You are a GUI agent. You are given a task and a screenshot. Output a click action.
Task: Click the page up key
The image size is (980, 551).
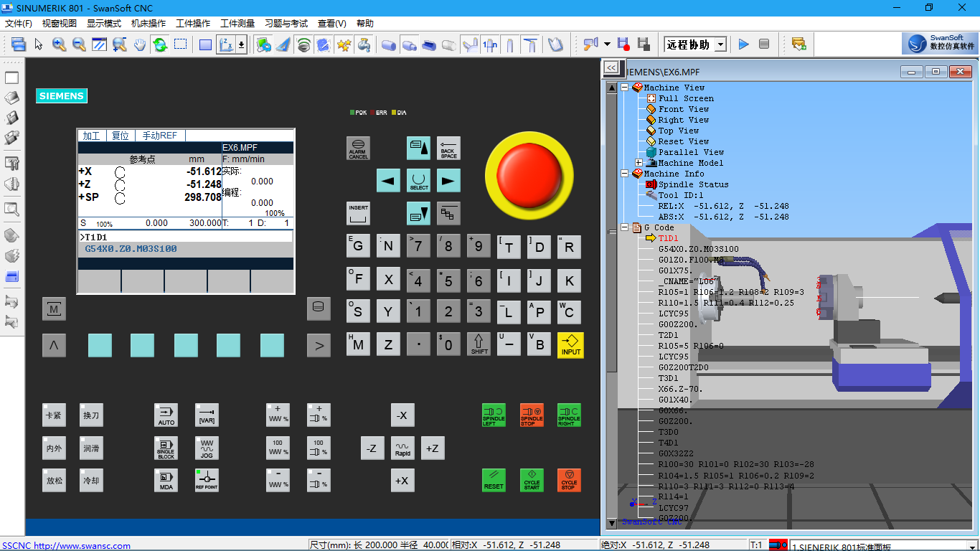tap(419, 149)
